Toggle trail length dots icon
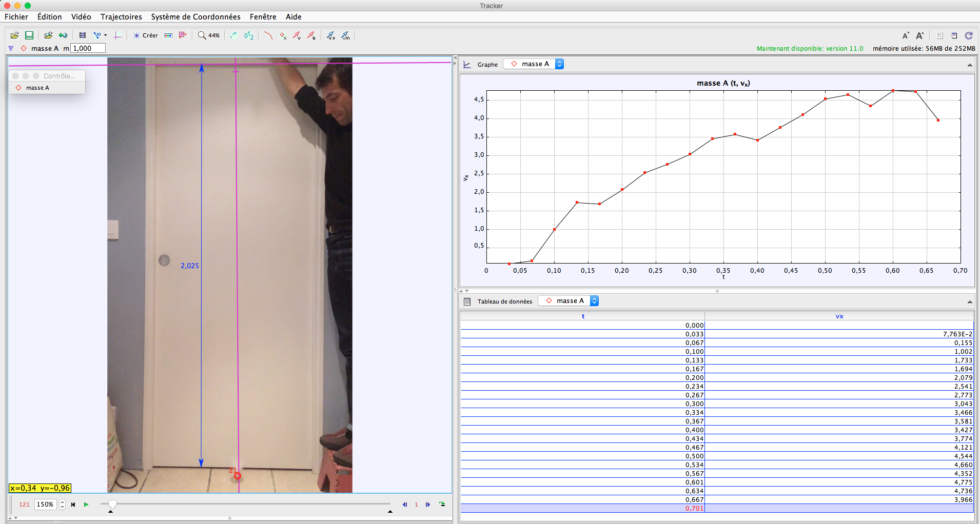This screenshot has height=524, width=980. (x=233, y=35)
